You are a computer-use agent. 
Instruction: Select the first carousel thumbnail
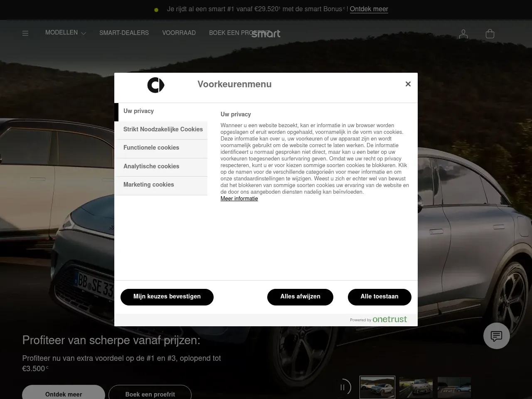(377, 387)
